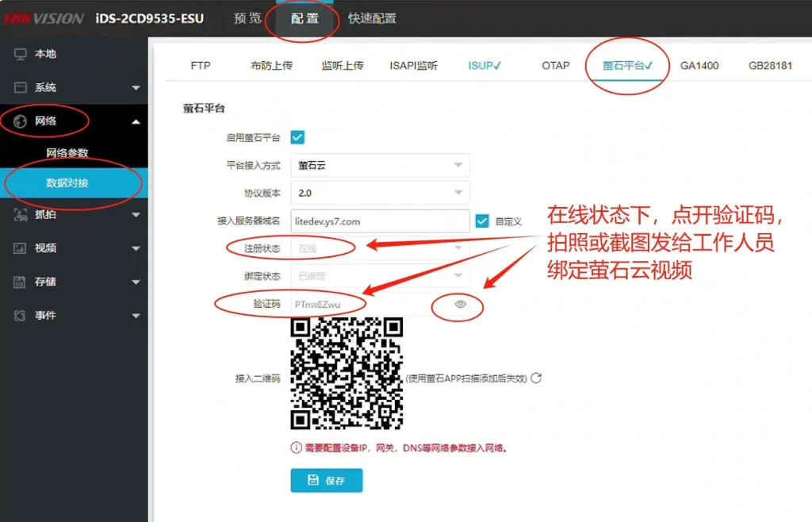Toggle the 自定义 checkbox off
Image resolution: width=812 pixels, height=522 pixels.
pos(482,221)
